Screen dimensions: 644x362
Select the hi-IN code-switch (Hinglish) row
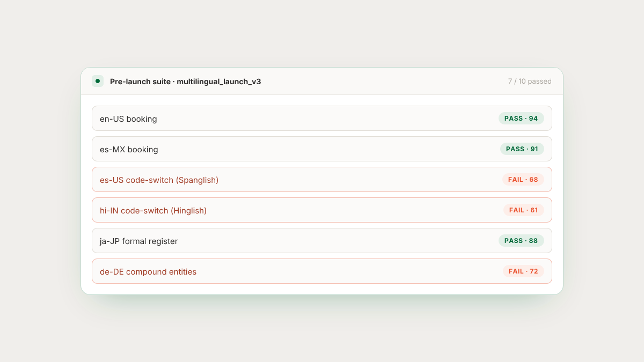[322, 210]
